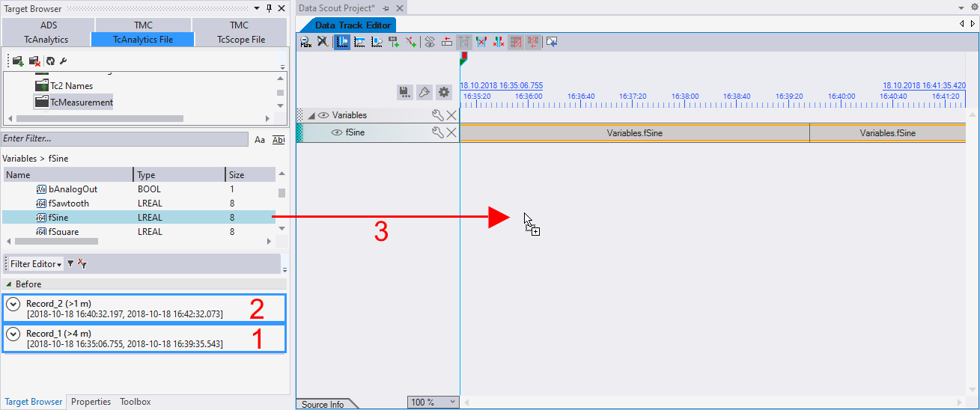The height and width of the screenshot is (410, 980).
Task: Click the save disk icon above the tracks
Action: pos(404,92)
